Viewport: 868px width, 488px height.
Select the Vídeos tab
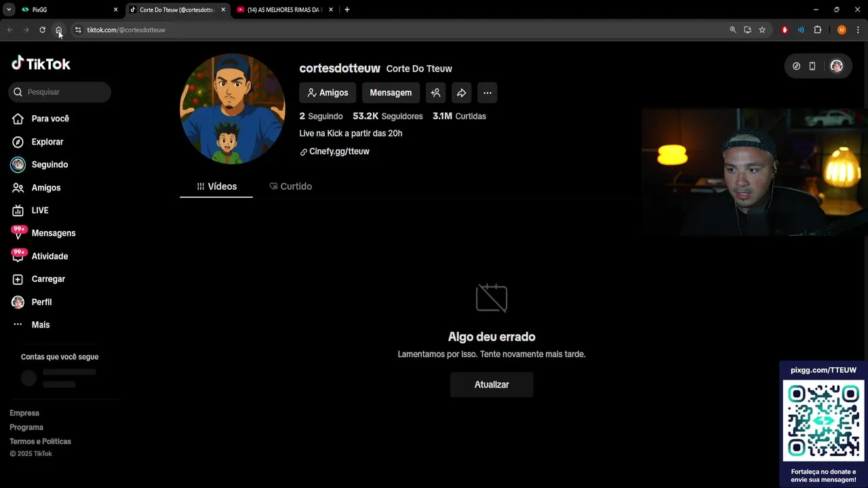pyautogui.click(x=216, y=186)
